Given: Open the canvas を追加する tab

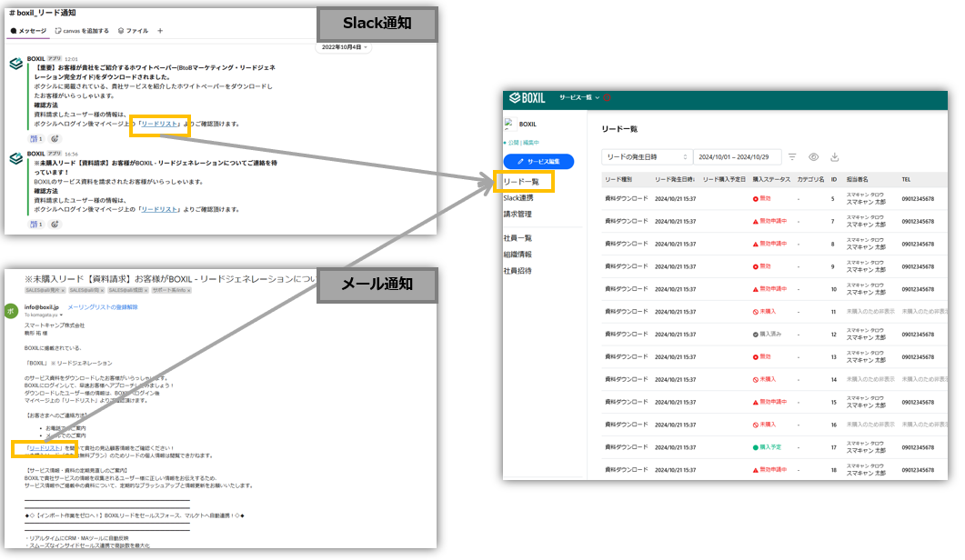Looking at the screenshot, I should coord(80,31).
